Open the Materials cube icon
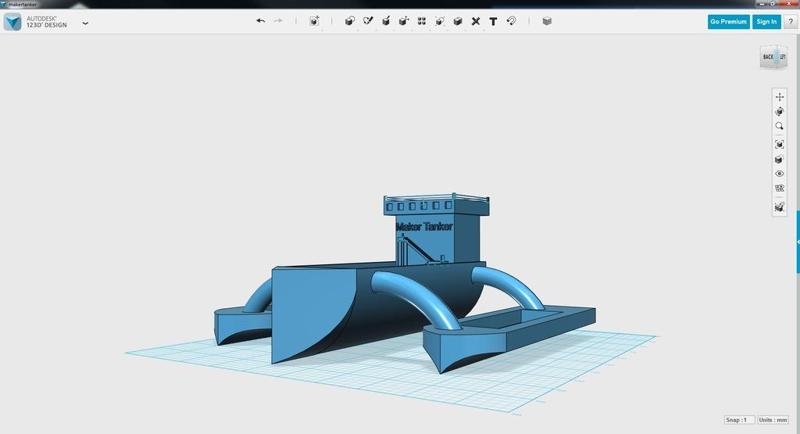The height and width of the screenshot is (434, 800). (x=547, y=21)
